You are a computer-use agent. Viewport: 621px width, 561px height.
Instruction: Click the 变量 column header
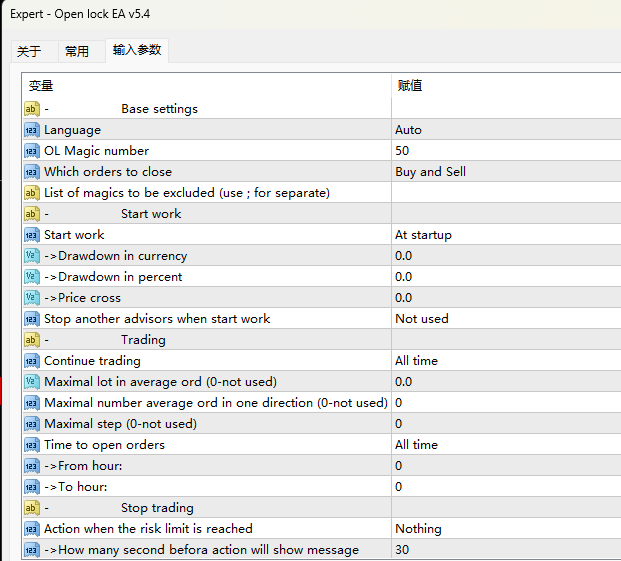pos(41,86)
